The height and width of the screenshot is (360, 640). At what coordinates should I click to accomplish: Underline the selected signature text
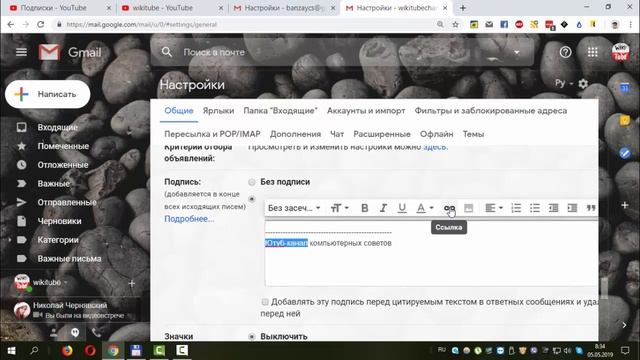402,208
